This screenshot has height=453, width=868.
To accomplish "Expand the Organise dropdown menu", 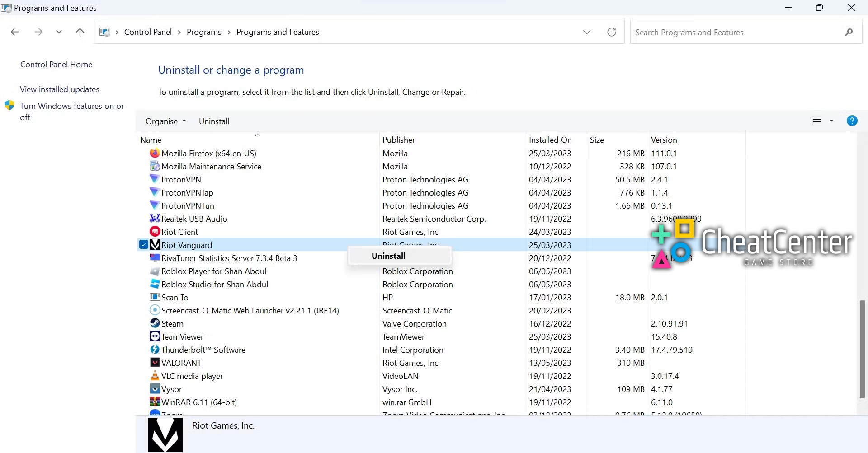I will click(165, 121).
